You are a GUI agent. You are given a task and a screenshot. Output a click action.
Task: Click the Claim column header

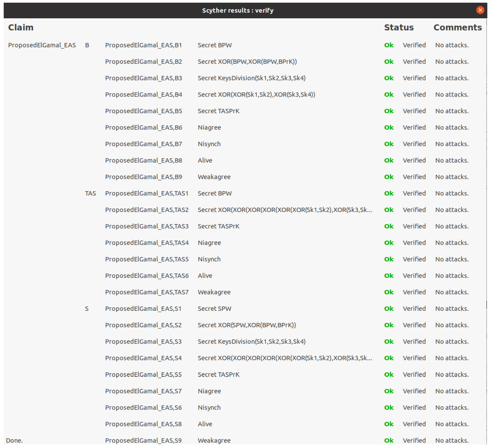pyautogui.click(x=21, y=27)
